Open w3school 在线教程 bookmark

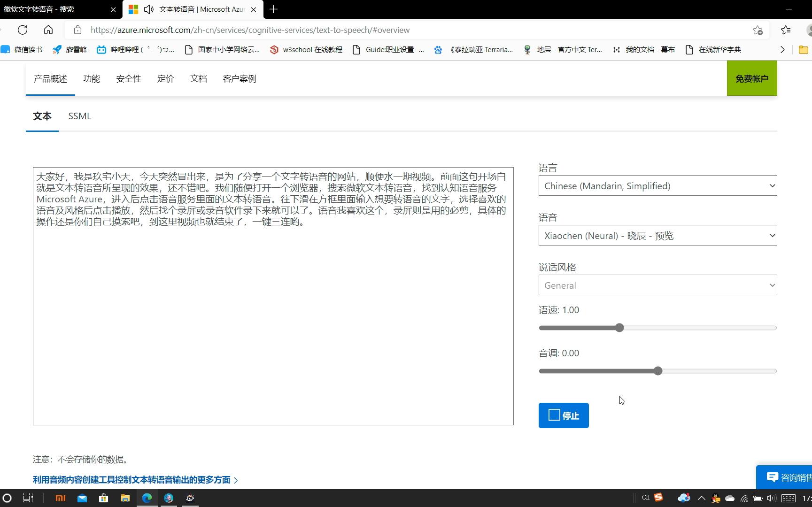pos(306,49)
